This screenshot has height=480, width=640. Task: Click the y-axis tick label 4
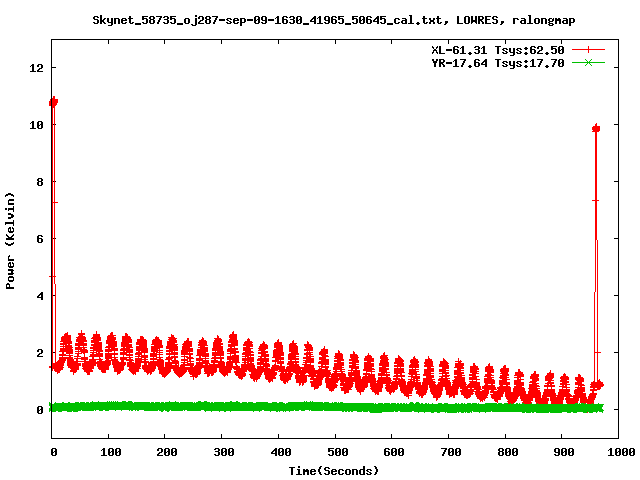40,296
